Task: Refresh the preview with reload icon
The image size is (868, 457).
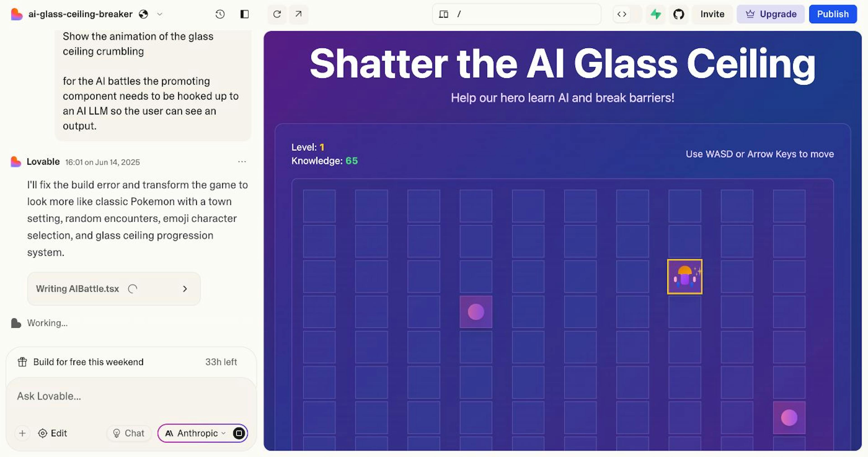Action: point(277,14)
